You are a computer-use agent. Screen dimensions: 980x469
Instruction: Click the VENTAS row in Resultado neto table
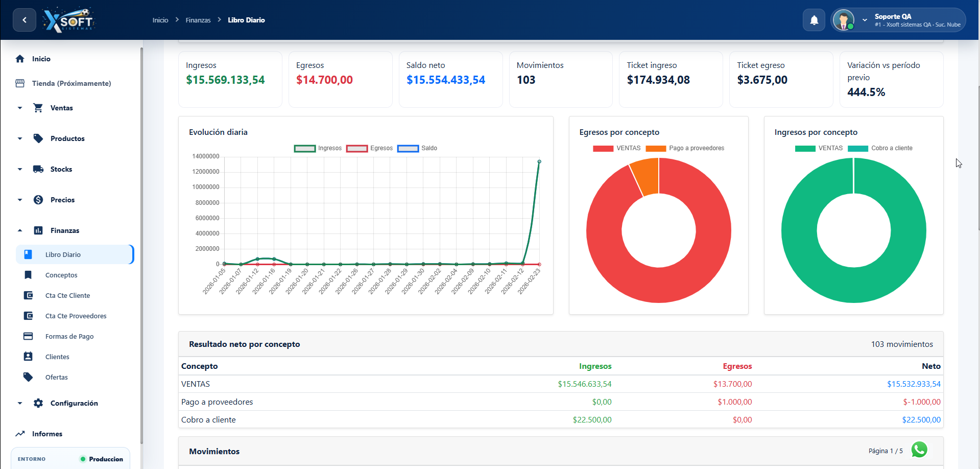point(561,384)
